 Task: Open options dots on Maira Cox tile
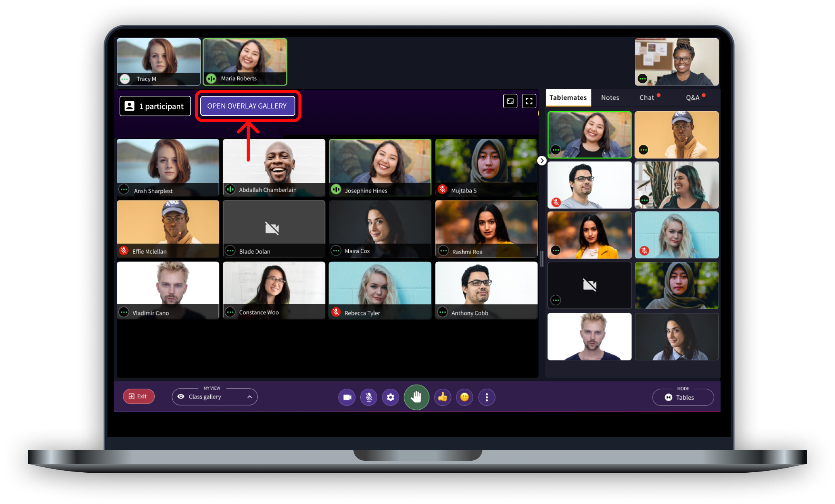point(336,251)
